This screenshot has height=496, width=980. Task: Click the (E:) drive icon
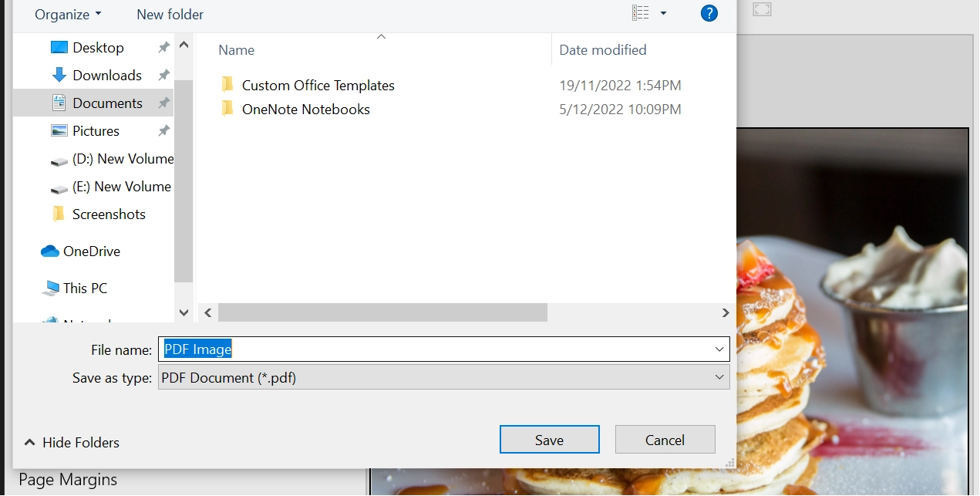click(59, 188)
